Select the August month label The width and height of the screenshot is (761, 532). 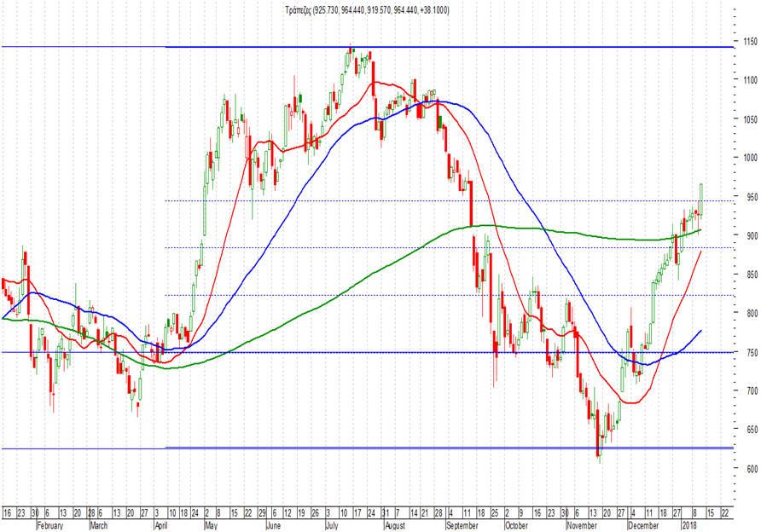click(394, 526)
